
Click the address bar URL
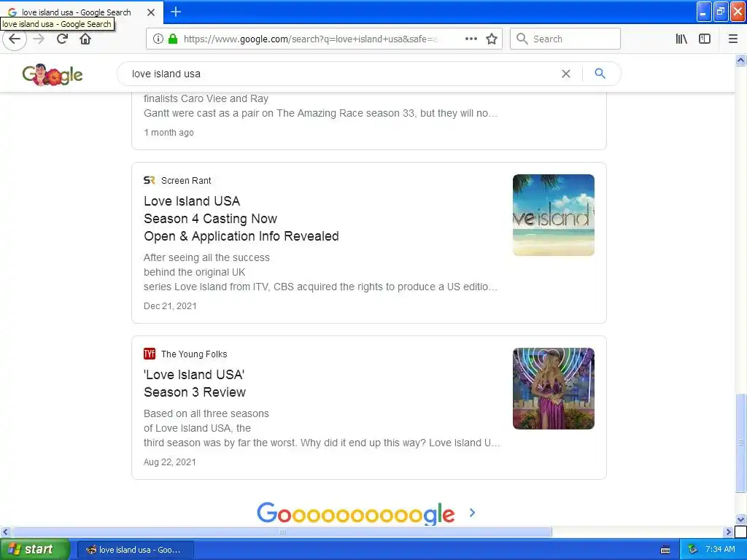pyautogui.click(x=310, y=39)
